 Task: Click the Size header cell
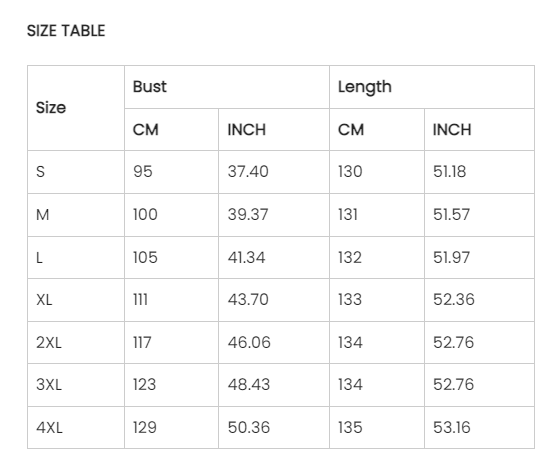76,108
